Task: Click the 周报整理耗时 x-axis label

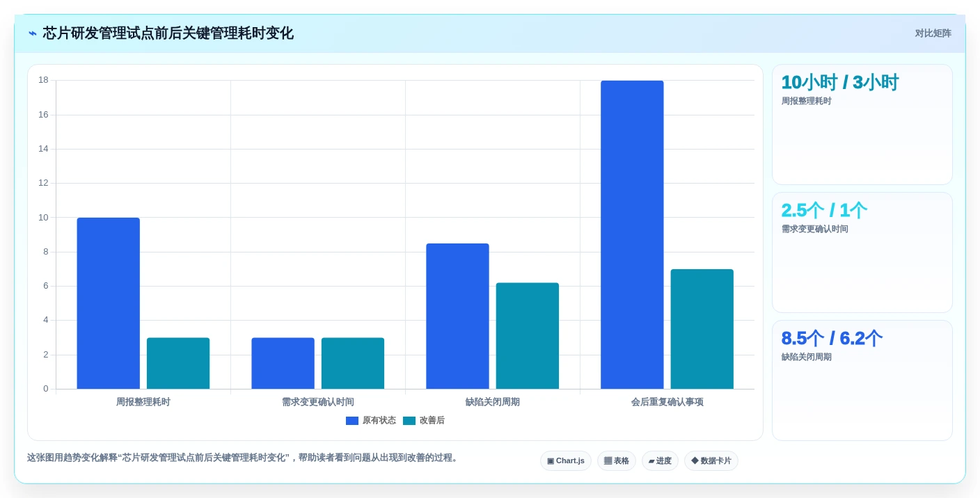Action: point(143,402)
